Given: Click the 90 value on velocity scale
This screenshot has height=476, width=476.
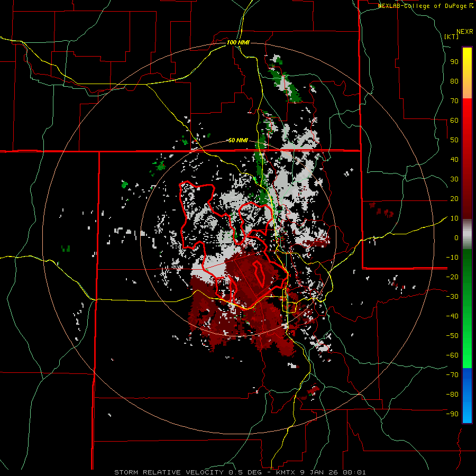Looking at the screenshot, I should [x=454, y=62].
